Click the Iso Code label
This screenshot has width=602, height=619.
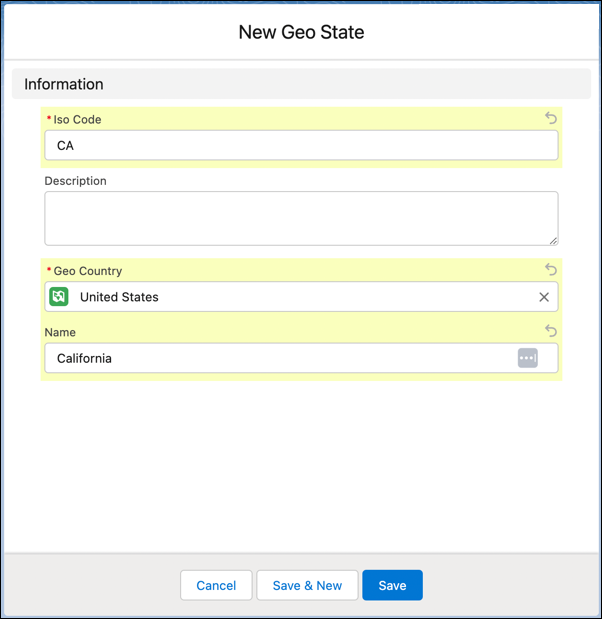[77, 120]
